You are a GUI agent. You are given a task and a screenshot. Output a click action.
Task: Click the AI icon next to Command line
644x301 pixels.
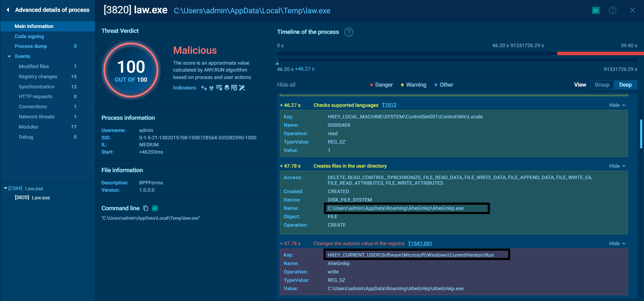click(x=155, y=208)
